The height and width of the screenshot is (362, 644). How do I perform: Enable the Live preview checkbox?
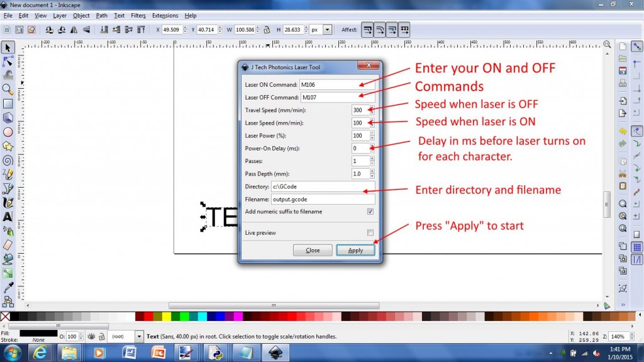[x=370, y=232]
